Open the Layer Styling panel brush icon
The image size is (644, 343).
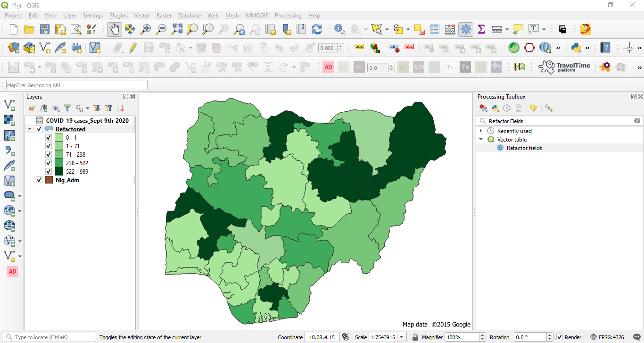[32, 108]
